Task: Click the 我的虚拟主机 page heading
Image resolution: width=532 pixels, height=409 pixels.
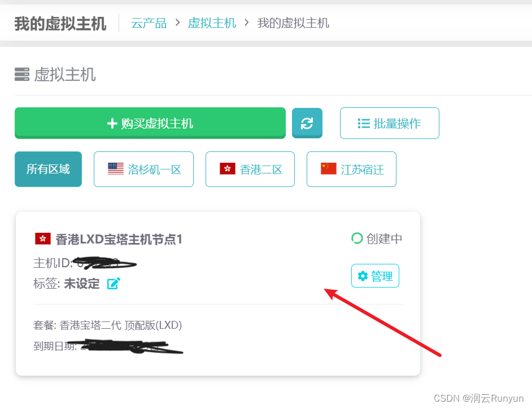Action: coord(60,24)
